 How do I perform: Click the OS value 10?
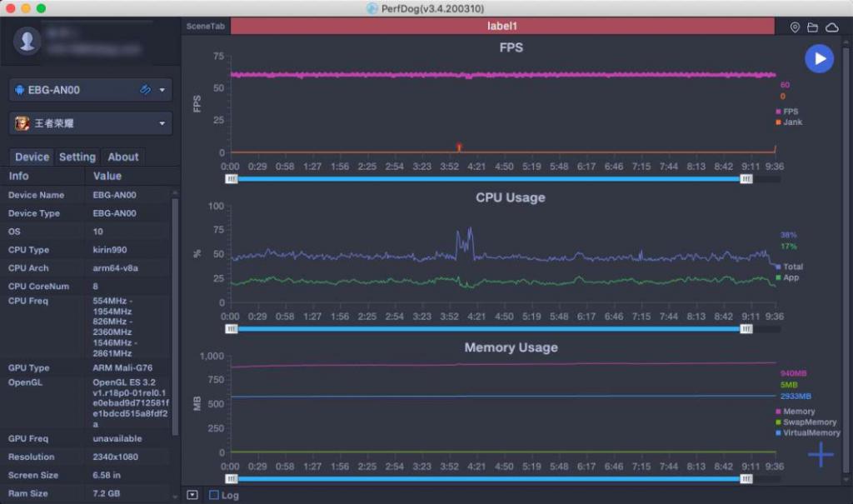98,232
